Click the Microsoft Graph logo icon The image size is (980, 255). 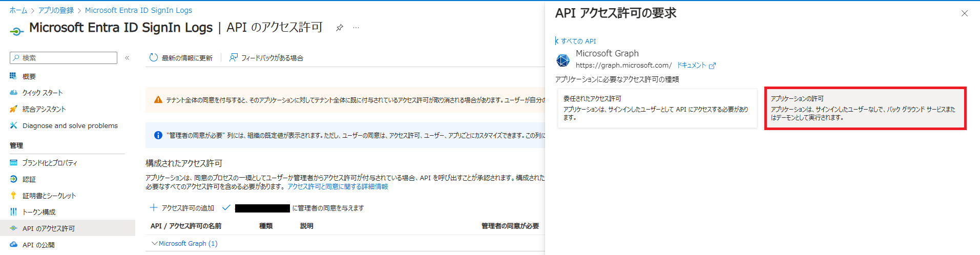(563, 60)
